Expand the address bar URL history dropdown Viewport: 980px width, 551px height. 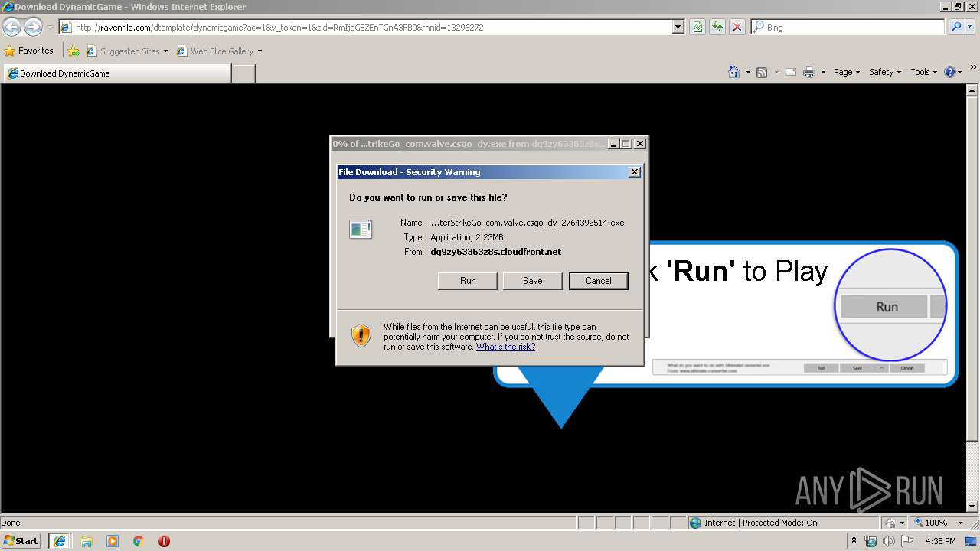[x=678, y=28]
